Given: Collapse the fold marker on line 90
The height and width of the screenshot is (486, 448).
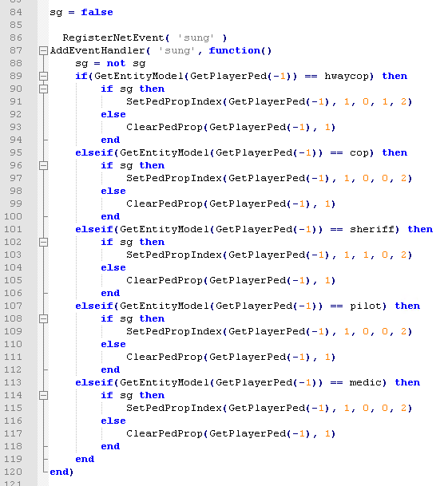Looking at the screenshot, I should [x=43, y=89].
